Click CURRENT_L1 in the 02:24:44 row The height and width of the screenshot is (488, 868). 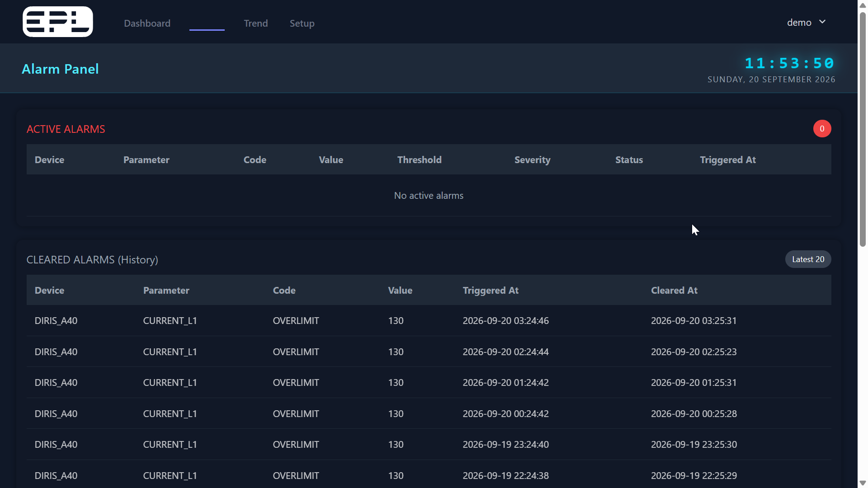click(170, 352)
